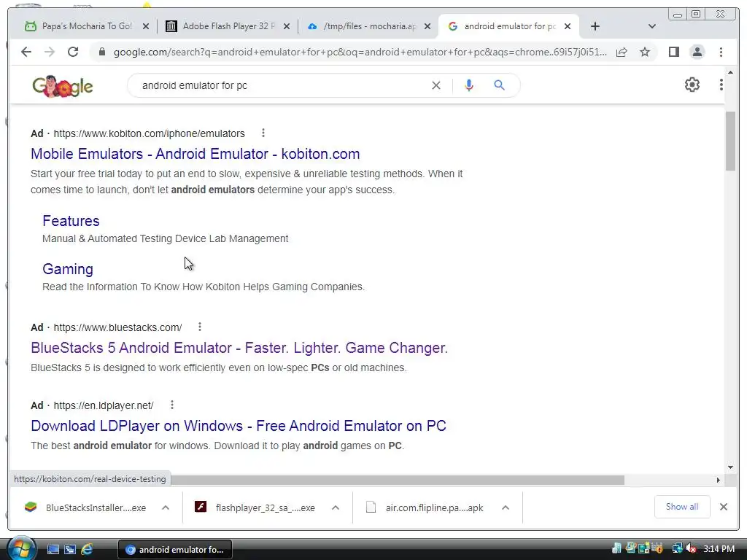Viewport: 747px width, 560px height.
Task: Bookmark this tab with the star icon
Action: point(645,52)
